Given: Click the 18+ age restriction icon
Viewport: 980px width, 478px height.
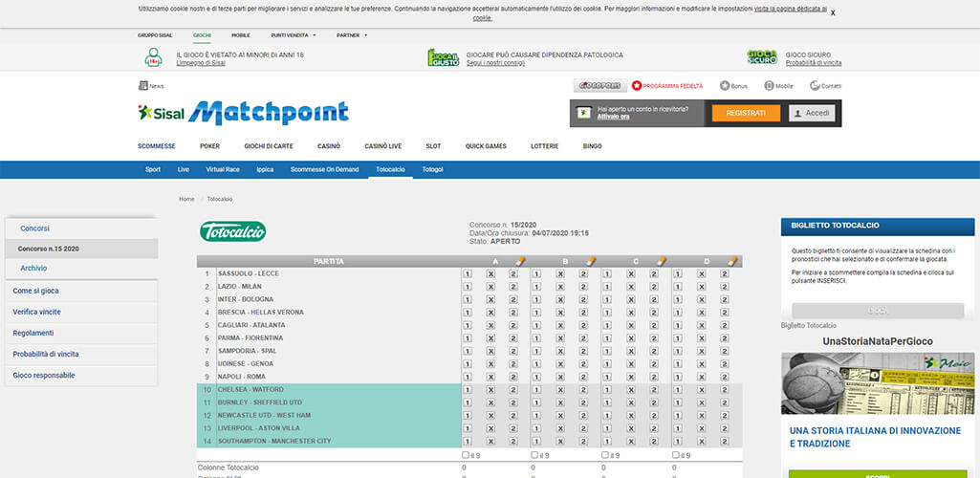Looking at the screenshot, I should click(x=153, y=57).
